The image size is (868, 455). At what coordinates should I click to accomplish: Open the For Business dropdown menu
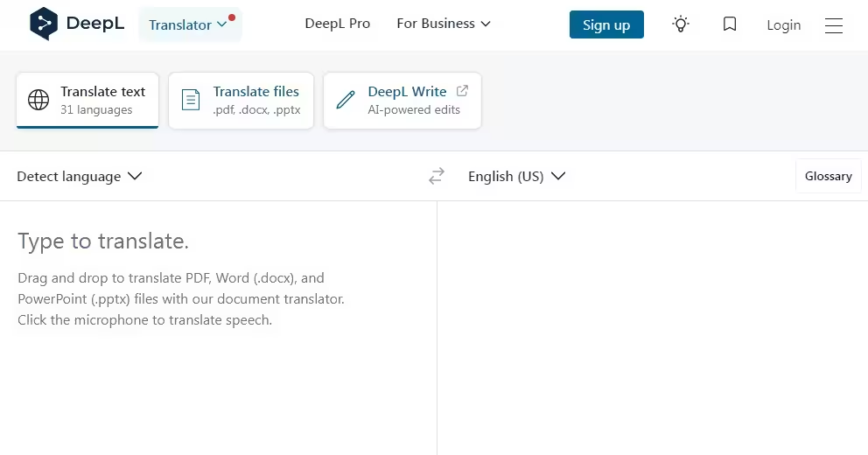(444, 24)
